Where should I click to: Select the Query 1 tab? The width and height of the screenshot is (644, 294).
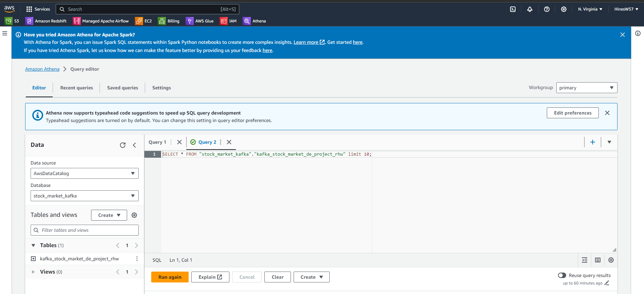click(x=157, y=142)
